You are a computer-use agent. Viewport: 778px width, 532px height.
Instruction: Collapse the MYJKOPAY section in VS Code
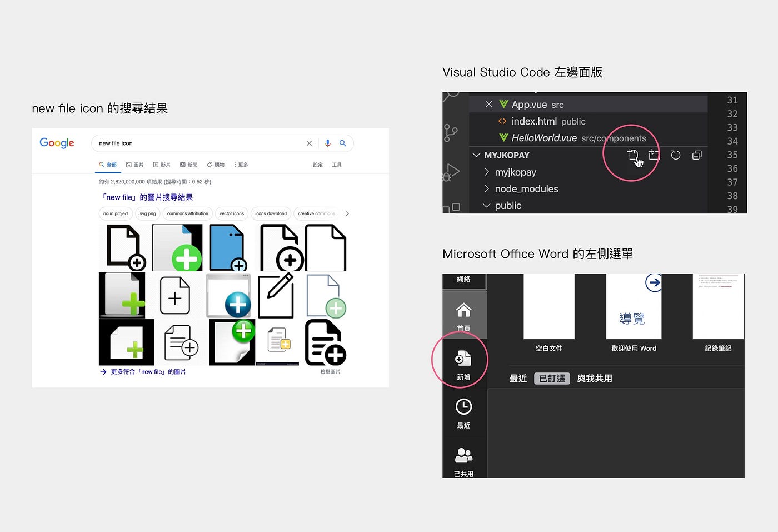pos(476,155)
